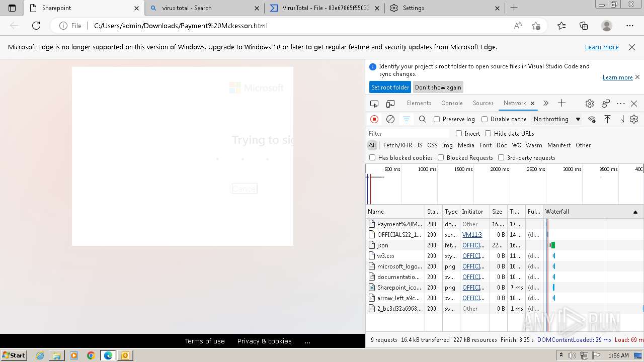Import HAR file with up arrow
Viewport: 644px width, 362px height.
(x=608, y=119)
